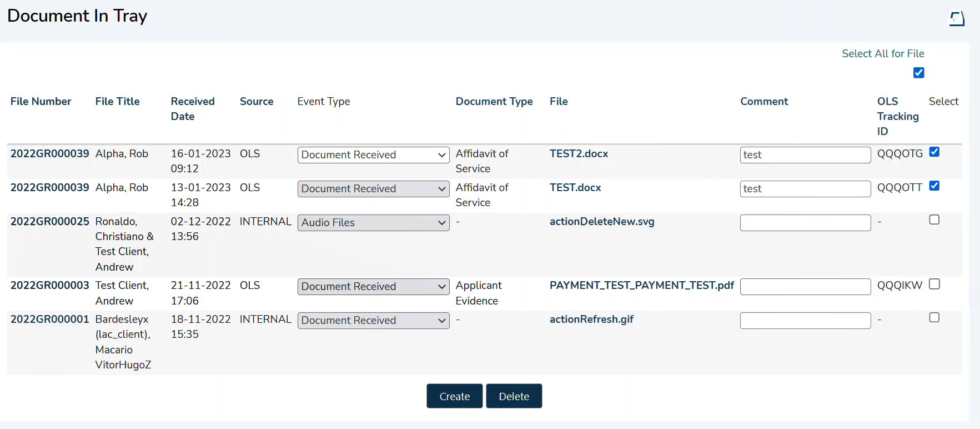Open Event Type dropdown for TEST2.docx
This screenshot has width=980, height=429.
click(373, 155)
